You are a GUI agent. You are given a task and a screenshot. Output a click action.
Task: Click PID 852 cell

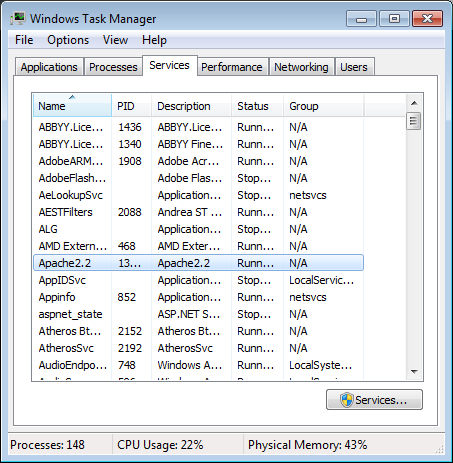point(127,297)
